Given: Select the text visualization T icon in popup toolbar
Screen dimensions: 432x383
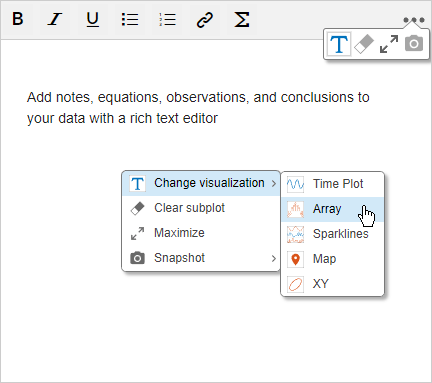Looking at the screenshot, I should coord(339,44).
